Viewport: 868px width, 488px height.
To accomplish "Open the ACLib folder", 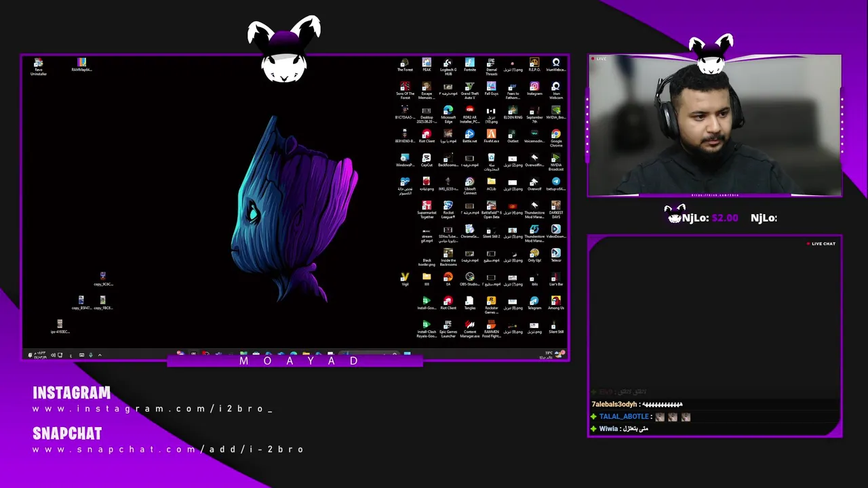I will (492, 184).
